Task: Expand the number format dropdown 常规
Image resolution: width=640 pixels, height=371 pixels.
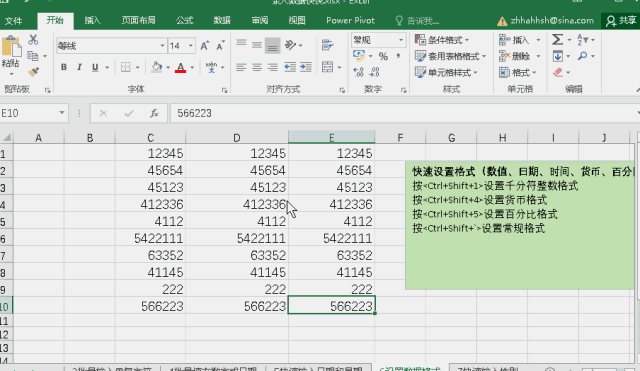Action: pos(401,40)
